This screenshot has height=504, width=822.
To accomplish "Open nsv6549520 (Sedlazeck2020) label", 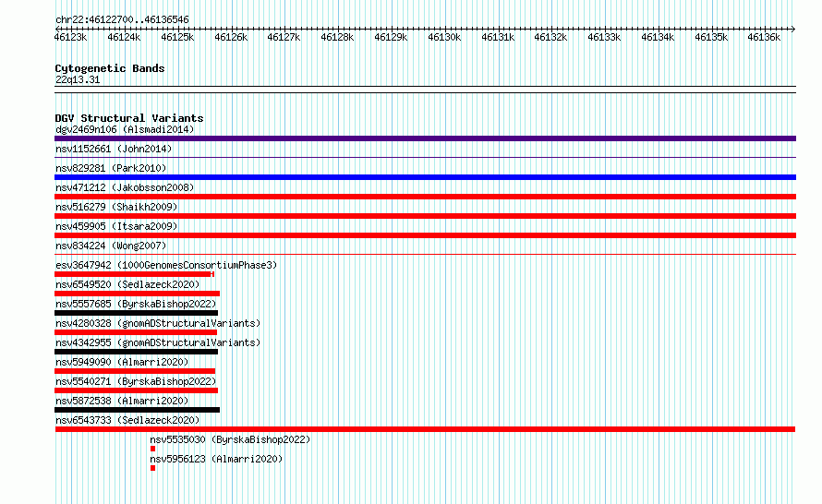I will (127, 284).
